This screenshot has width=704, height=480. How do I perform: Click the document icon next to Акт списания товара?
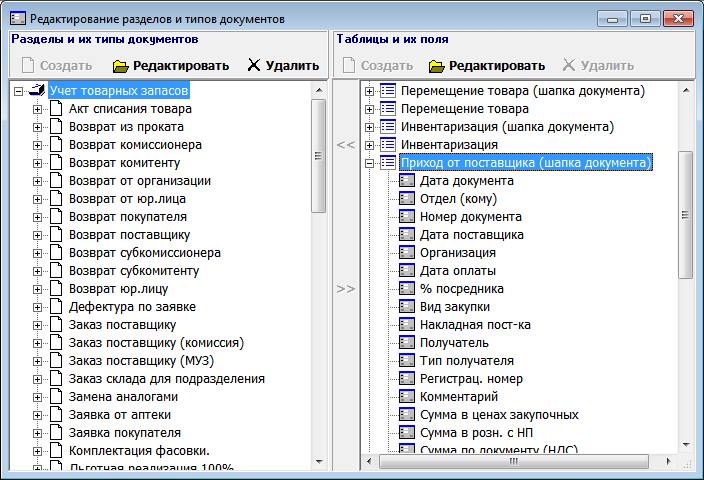point(56,109)
